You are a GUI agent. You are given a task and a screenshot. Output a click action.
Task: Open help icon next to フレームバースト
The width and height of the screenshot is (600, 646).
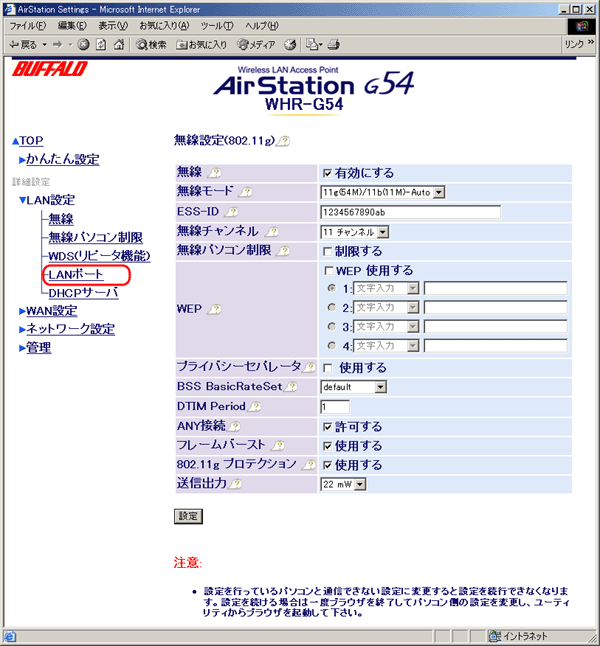point(279,445)
